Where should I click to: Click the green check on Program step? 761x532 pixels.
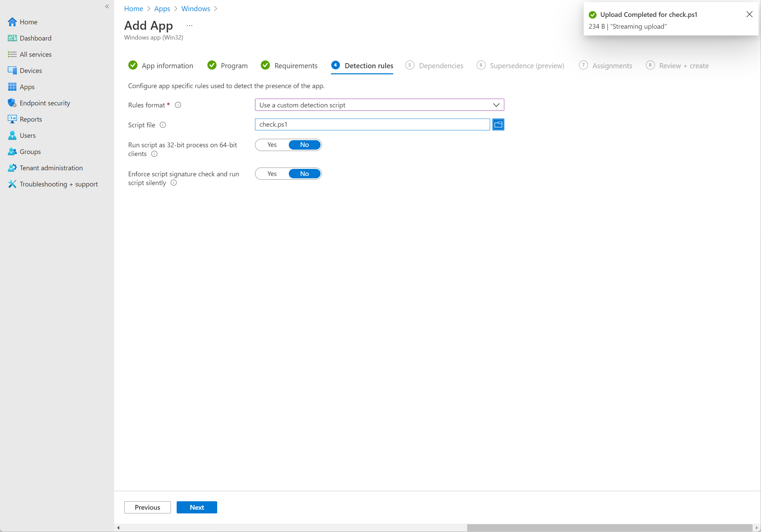pos(212,65)
